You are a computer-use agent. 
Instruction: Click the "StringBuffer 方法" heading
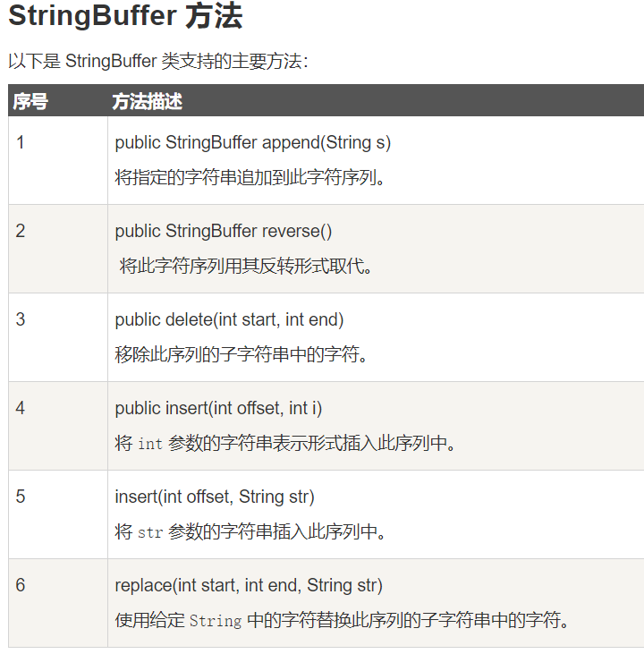pos(125,18)
